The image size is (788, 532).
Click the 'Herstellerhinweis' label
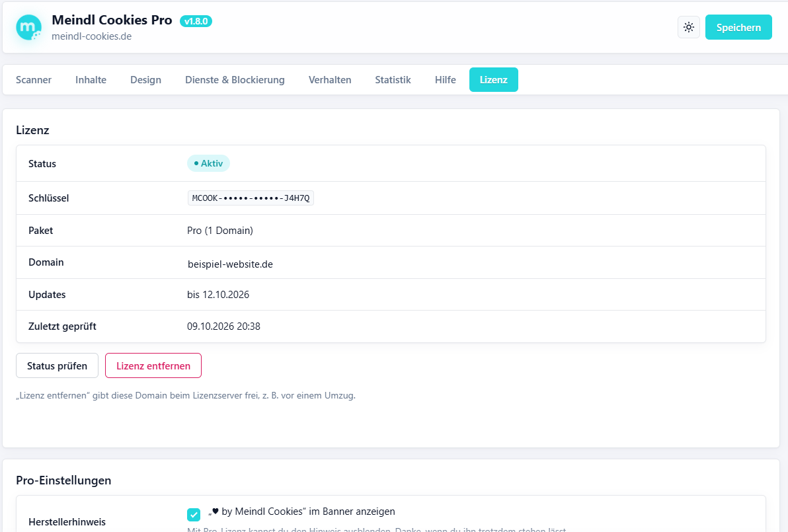coord(67,522)
